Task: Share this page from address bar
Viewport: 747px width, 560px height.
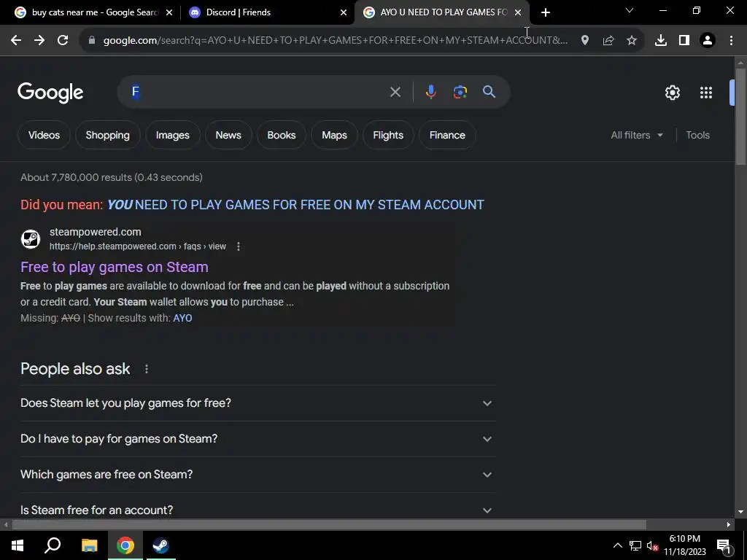Action: (608, 41)
